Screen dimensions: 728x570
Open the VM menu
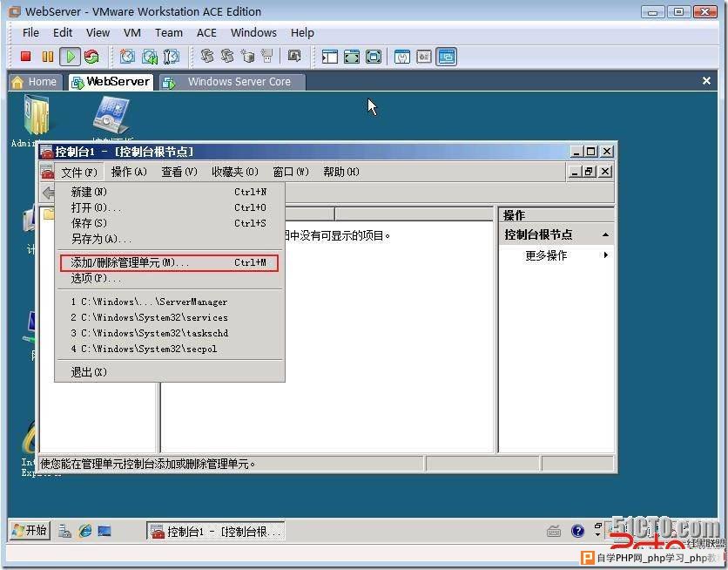[x=132, y=33]
